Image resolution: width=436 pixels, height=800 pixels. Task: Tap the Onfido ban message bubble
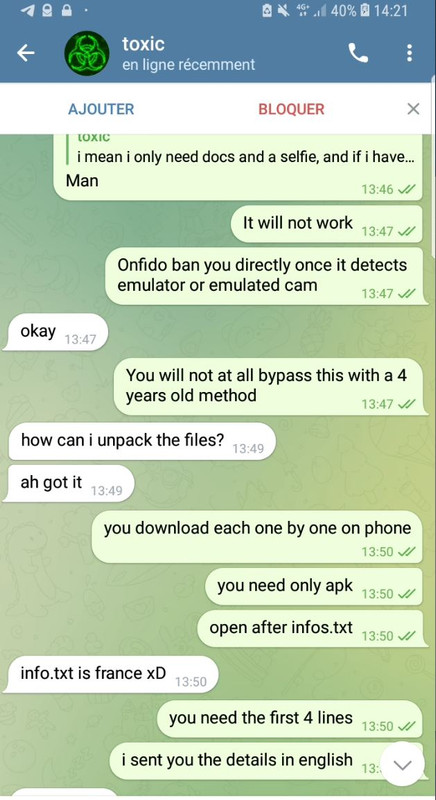[264, 276]
